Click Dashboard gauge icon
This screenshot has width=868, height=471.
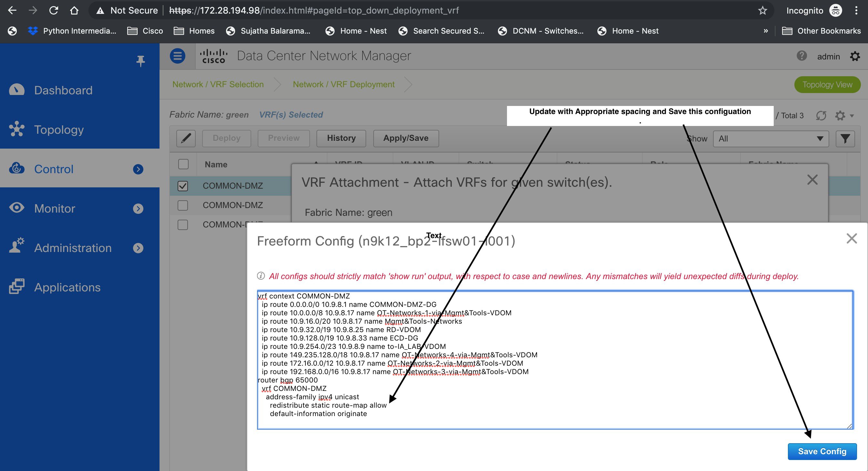pyautogui.click(x=16, y=90)
